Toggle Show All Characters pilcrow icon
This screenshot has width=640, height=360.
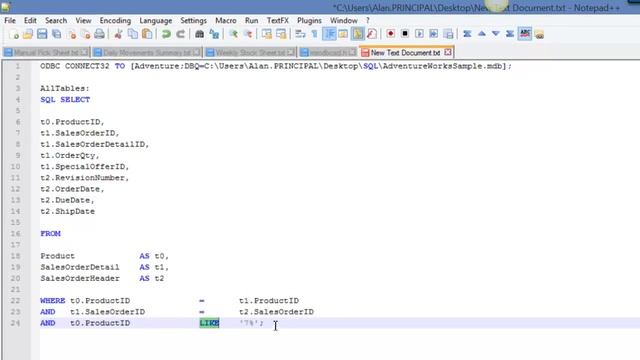(314, 34)
